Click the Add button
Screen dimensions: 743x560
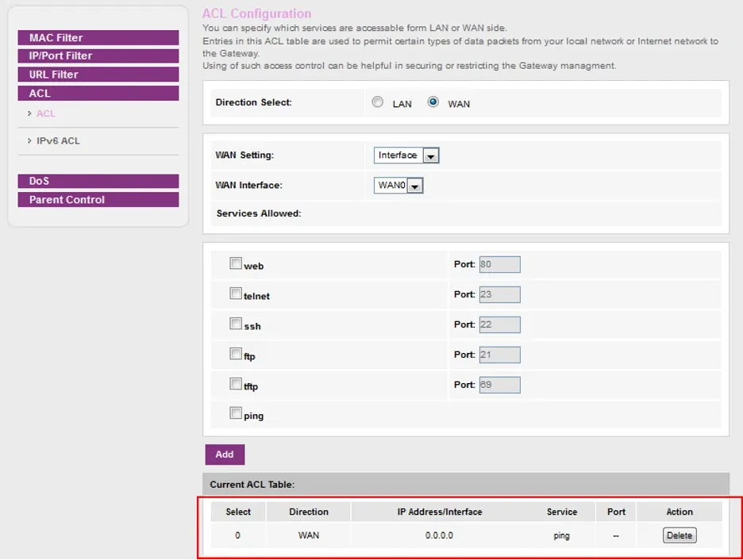[x=225, y=455]
